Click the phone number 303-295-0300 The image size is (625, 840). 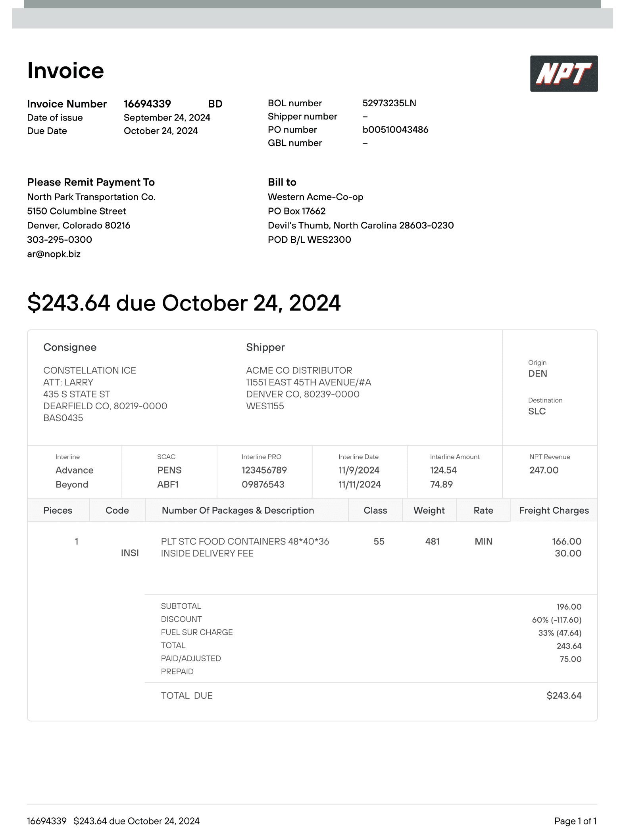click(x=60, y=240)
